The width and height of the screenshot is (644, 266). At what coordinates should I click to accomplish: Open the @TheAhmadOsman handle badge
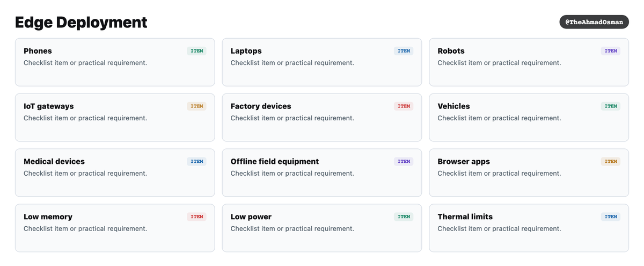coord(594,22)
